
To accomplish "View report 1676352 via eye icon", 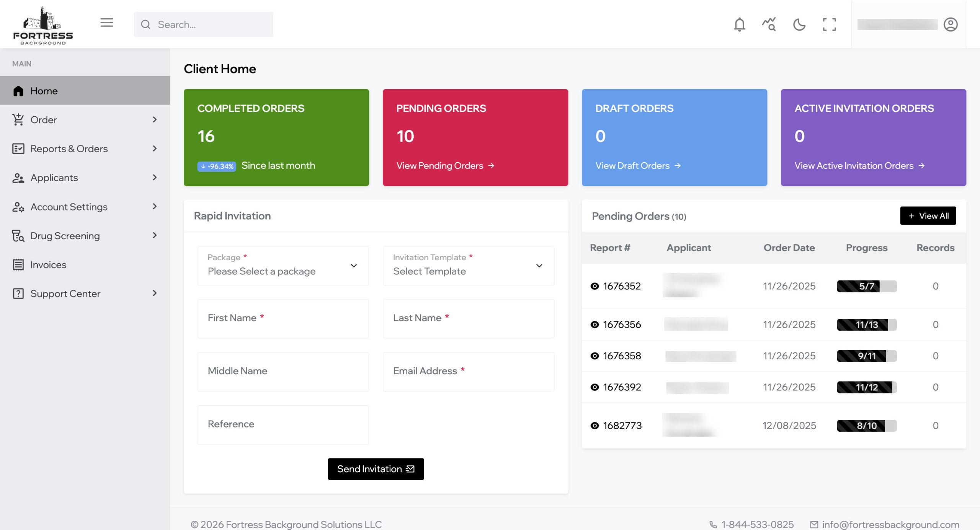I will pos(595,286).
